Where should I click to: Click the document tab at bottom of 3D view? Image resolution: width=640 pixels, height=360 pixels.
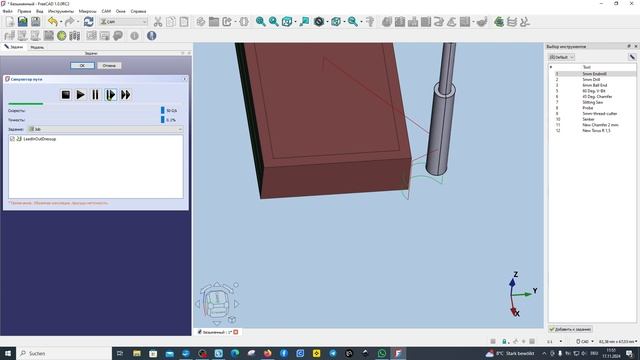point(218,332)
